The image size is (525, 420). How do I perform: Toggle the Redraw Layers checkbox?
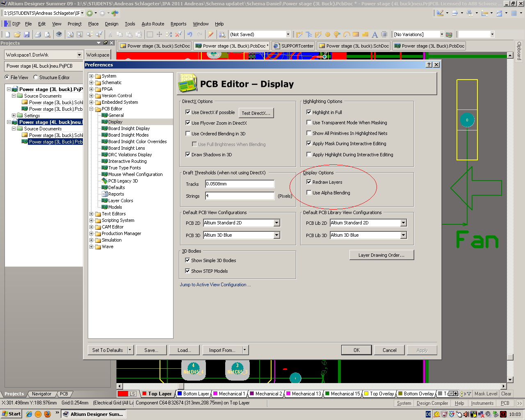309,182
